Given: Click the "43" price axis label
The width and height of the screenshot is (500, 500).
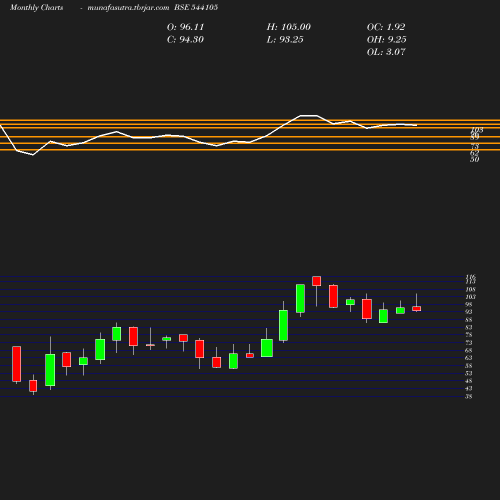Looking at the screenshot, I should pyautogui.click(x=469, y=388).
